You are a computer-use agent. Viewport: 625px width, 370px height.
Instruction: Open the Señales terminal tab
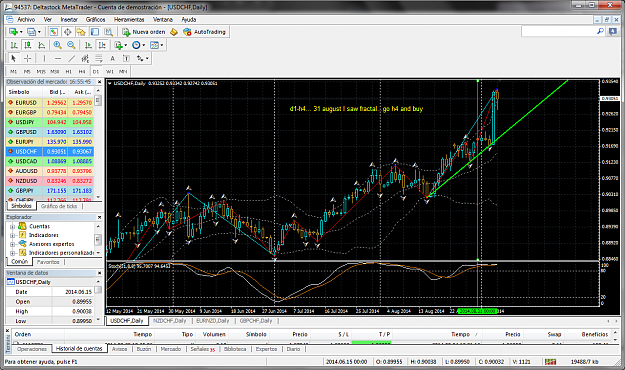(202, 349)
